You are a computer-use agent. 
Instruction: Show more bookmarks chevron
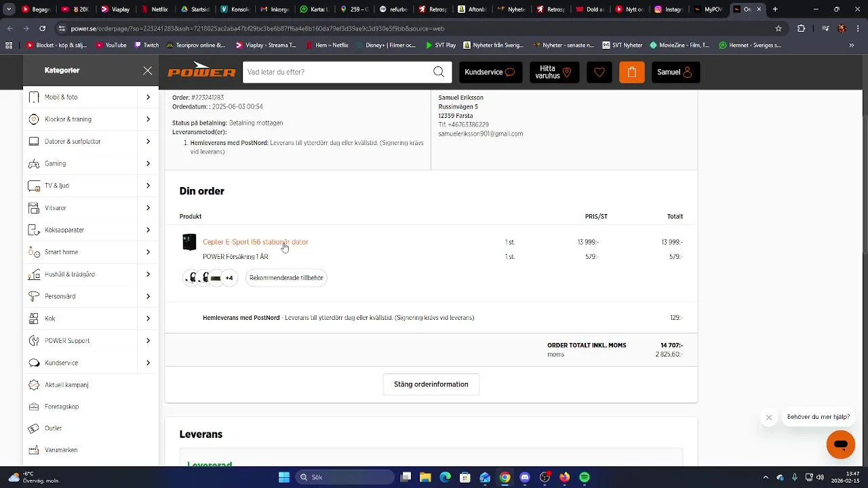[x=852, y=45]
